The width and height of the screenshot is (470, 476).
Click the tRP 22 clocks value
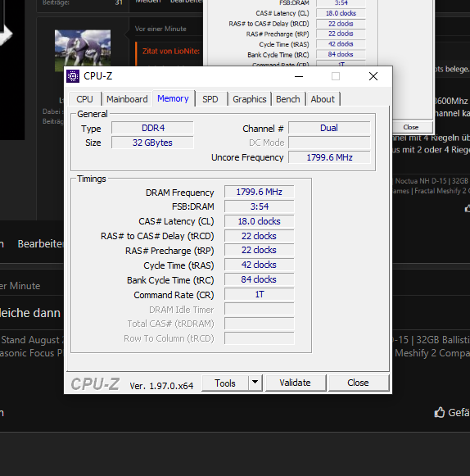259,250
